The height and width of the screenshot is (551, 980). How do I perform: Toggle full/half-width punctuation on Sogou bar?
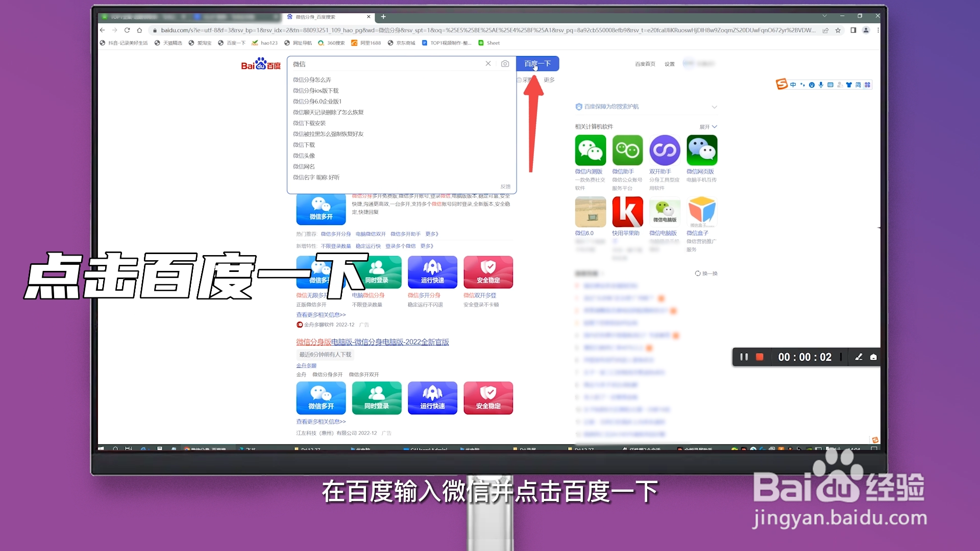coord(802,85)
